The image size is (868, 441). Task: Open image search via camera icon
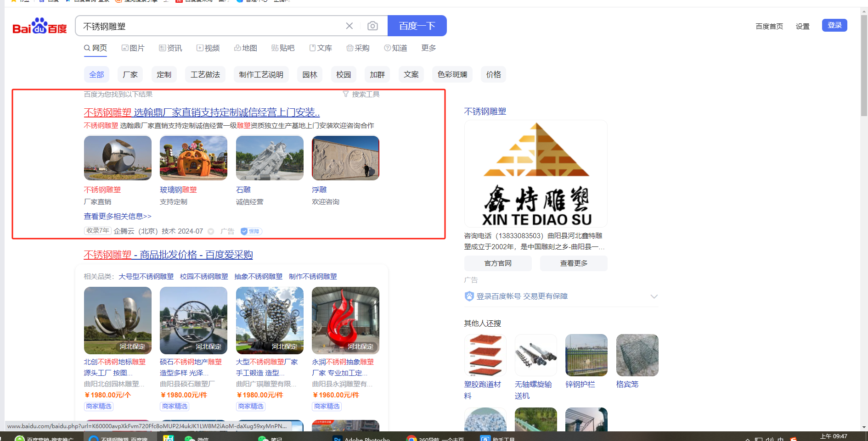pos(373,26)
